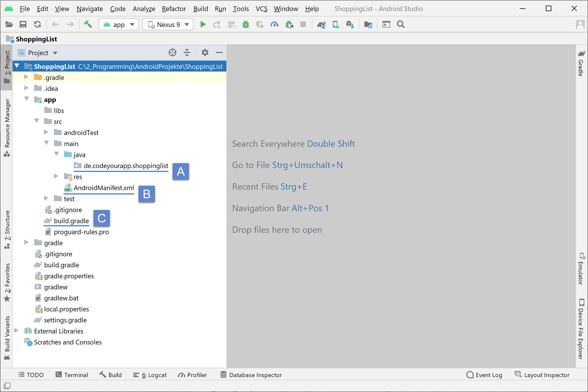Image resolution: width=588 pixels, height=392 pixels.
Task: Open the Profiler tool window
Action: point(192,375)
